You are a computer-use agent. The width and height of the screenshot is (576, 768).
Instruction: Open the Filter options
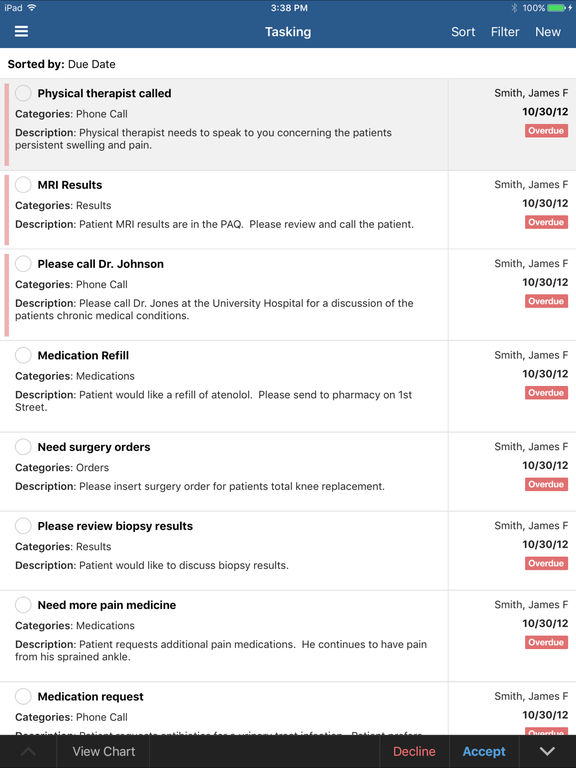(x=505, y=32)
